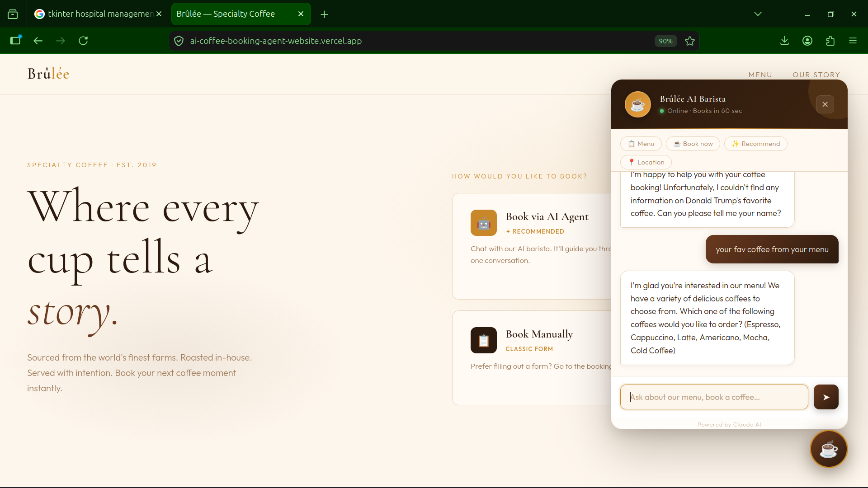Open the Firefox View recent browsing icon
The image size is (868, 488).
(x=13, y=14)
